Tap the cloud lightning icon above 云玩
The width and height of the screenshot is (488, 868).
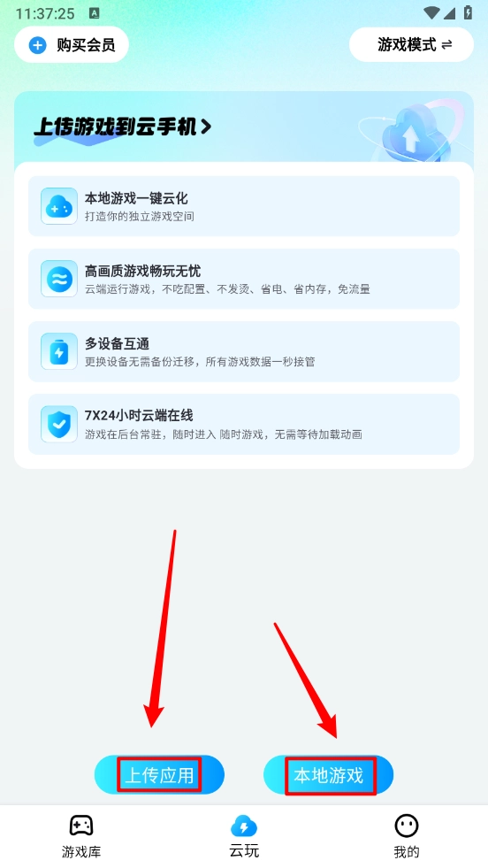coord(244,826)
